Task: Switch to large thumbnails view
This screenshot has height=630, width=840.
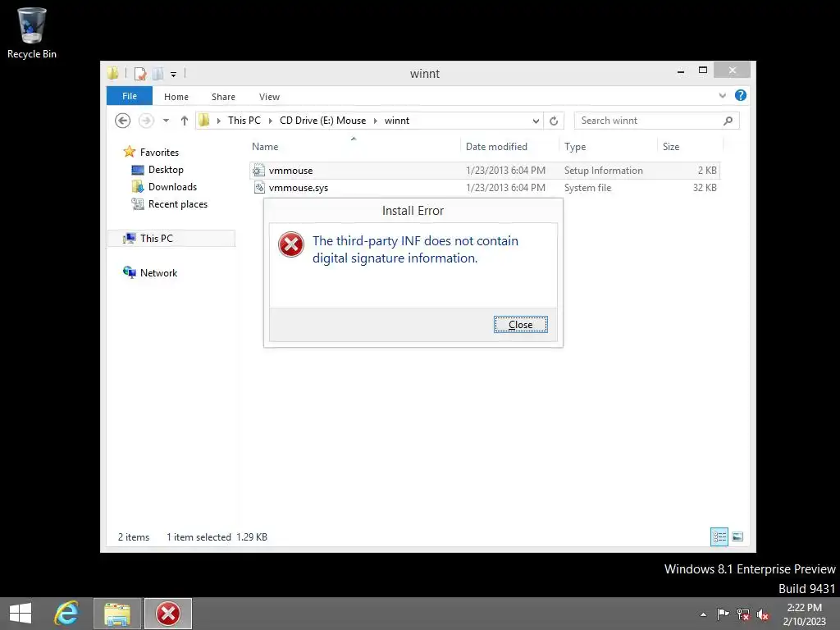Action: tap(737, 536)
